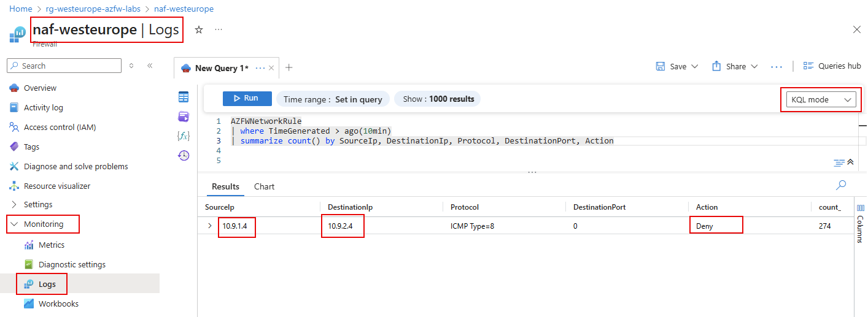Expand the Share dropdown menu
The height and width of the screenshot is (317, 868).
click(754, 66)
